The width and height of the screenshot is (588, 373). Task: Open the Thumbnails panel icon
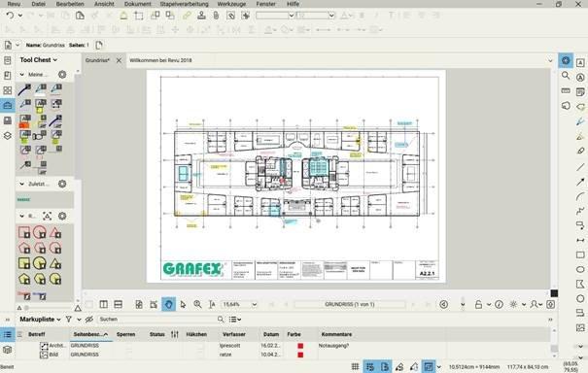[7, 90]
